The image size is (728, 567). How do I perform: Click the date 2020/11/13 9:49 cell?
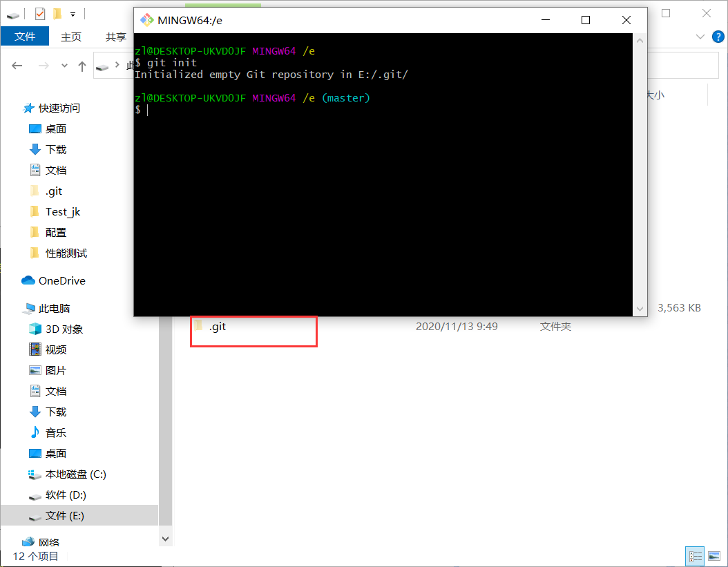pos(457,327)
